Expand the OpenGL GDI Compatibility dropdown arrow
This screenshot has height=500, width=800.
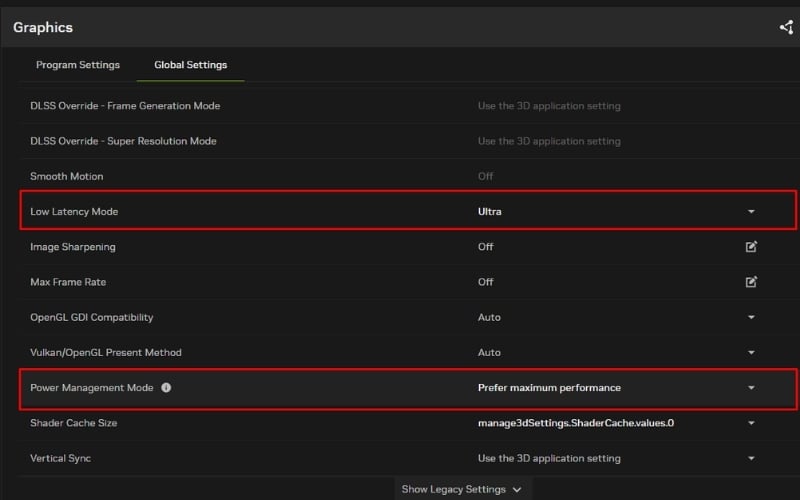[751, 317]
